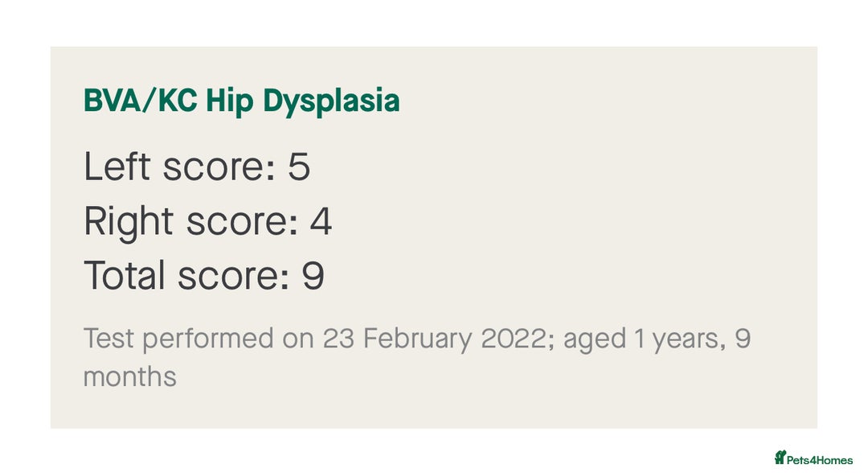The width and height of the screenshot is (868, 473).
Task: Click the left score value 5
Action: tap(299, 167)
